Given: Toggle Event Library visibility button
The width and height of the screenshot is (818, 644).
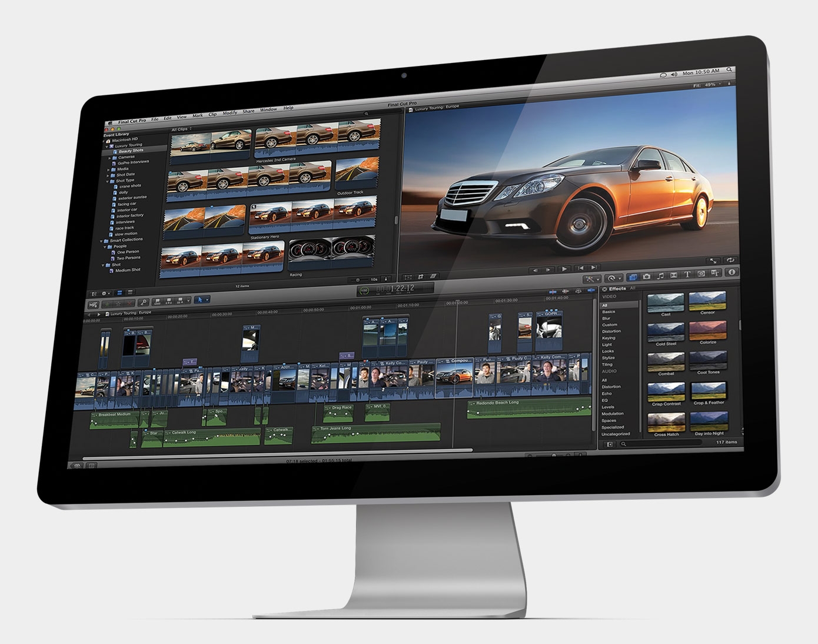Looking at the screenshot, I should pyautogui.click(x=94, y=294).
